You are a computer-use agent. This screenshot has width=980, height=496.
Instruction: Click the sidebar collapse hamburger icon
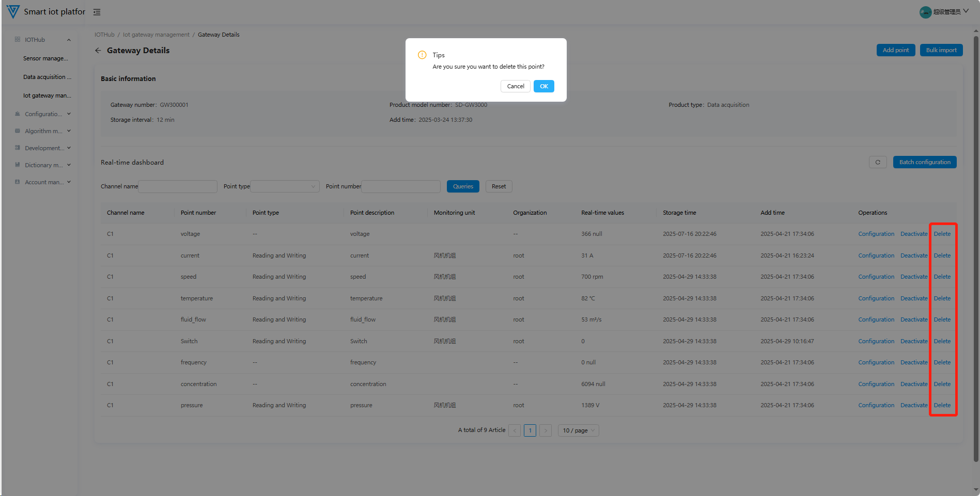tap(97, 12)
